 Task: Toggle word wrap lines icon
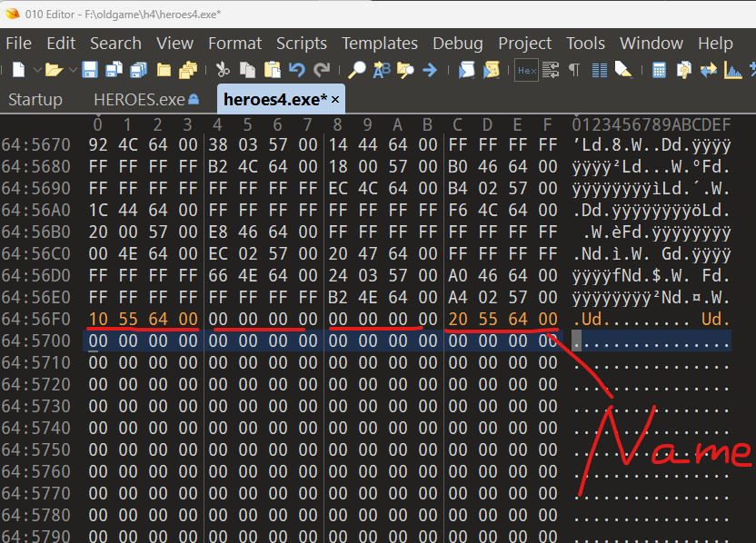click(x=551, y=70)
